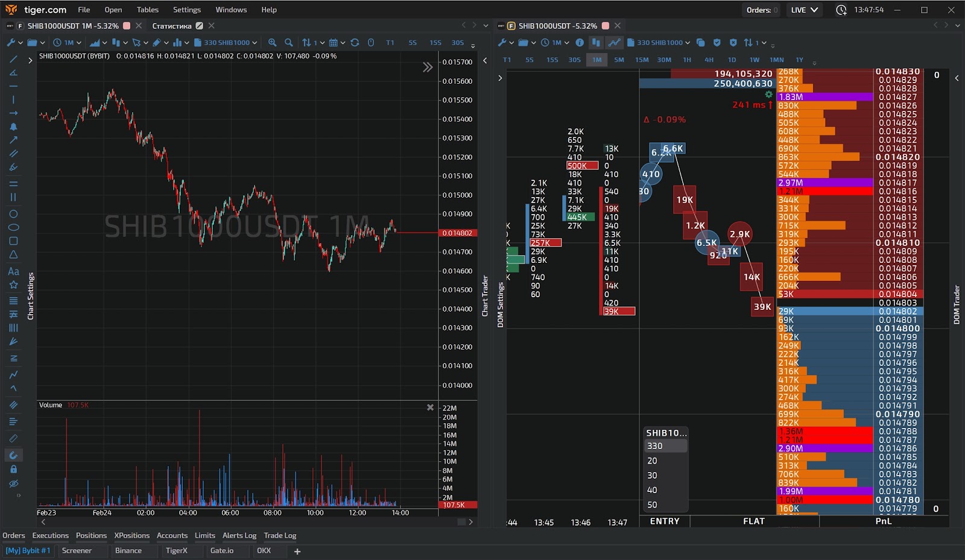Viewport: 965px width, 560px height.
Task: Click the mouse icon in chart toolbar
Action: pyautogui.click(x=371, y=43)
